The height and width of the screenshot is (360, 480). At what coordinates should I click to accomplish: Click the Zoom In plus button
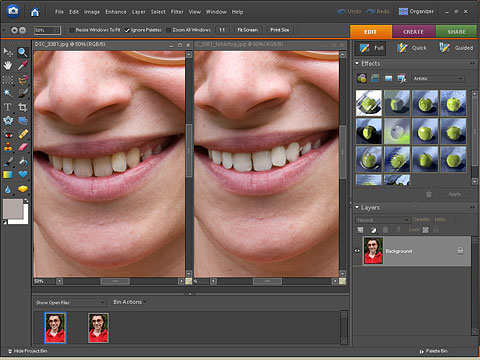[14, 30]
